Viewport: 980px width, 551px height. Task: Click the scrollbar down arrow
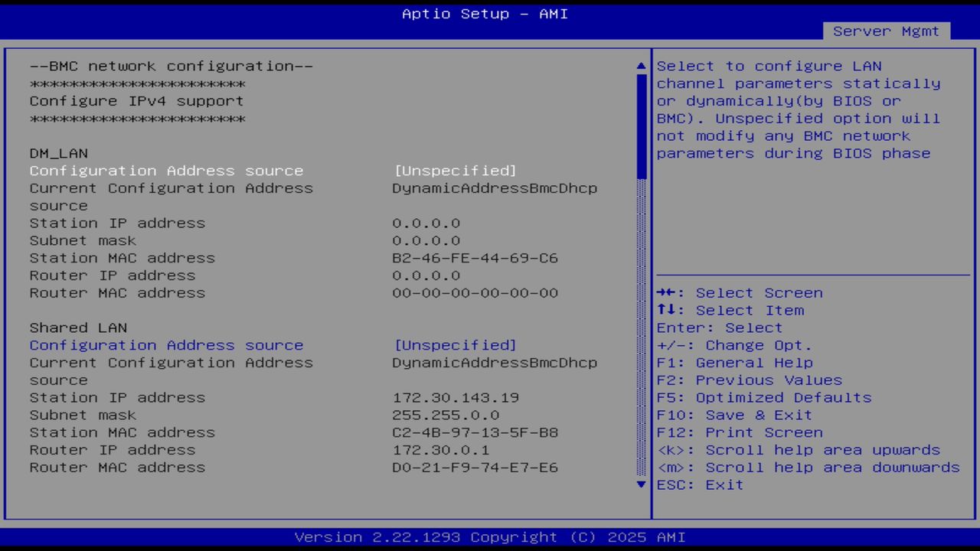641,484
